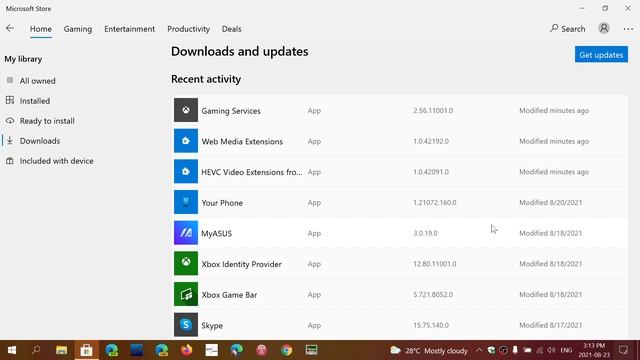Click Modified 8/17/2021 on Skype row

pyautogui.click(x=551, y=325)
